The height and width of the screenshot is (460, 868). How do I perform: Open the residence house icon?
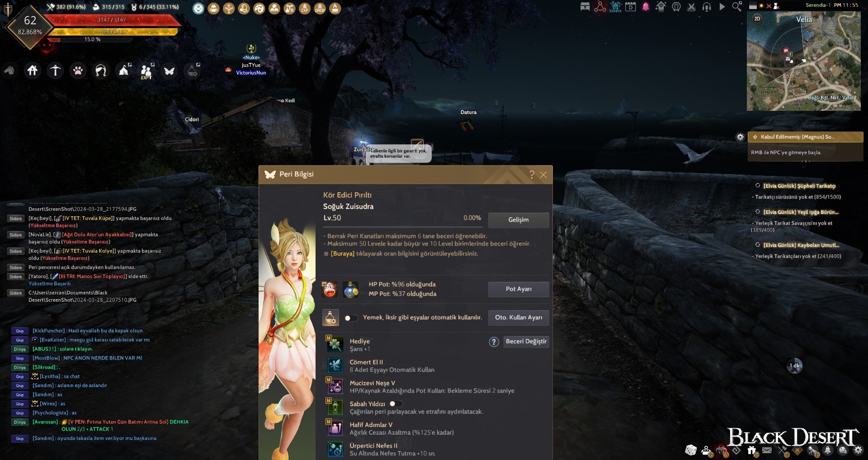tap(33, 71)
